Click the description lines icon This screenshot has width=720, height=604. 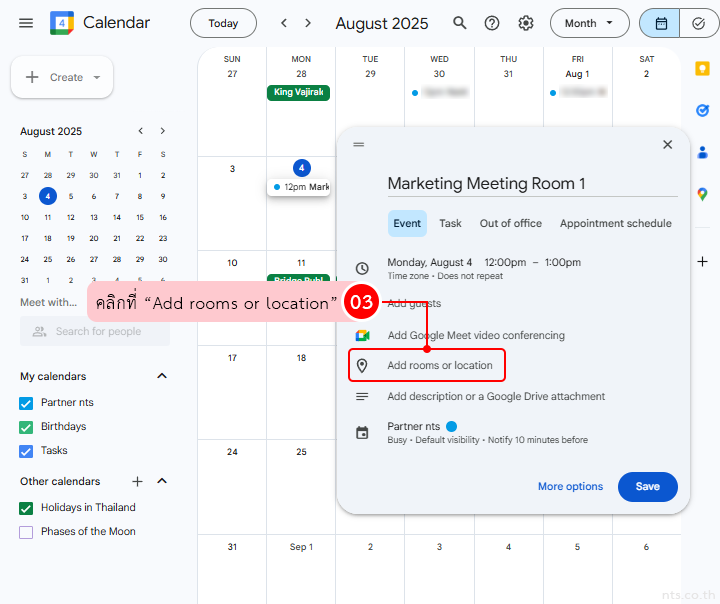click(x=362, y=396)
